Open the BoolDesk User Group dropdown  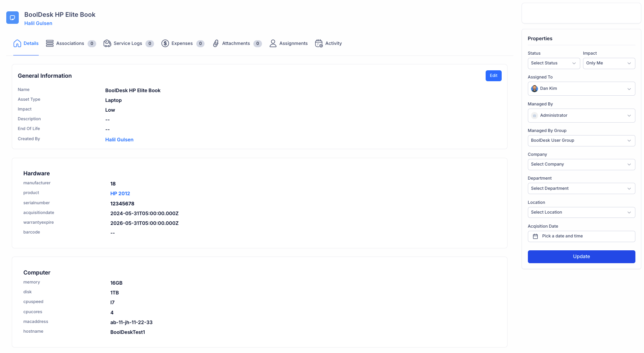pos(581,141)
